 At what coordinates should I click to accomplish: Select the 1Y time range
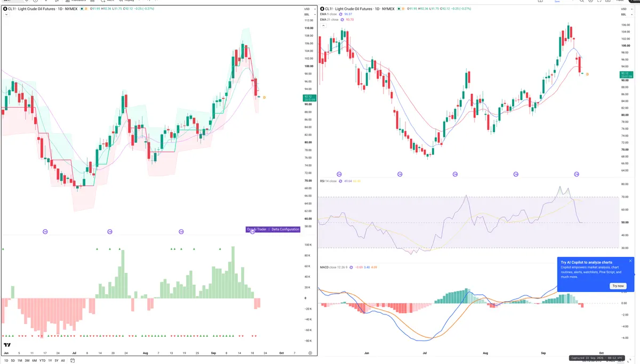[50, 360]
